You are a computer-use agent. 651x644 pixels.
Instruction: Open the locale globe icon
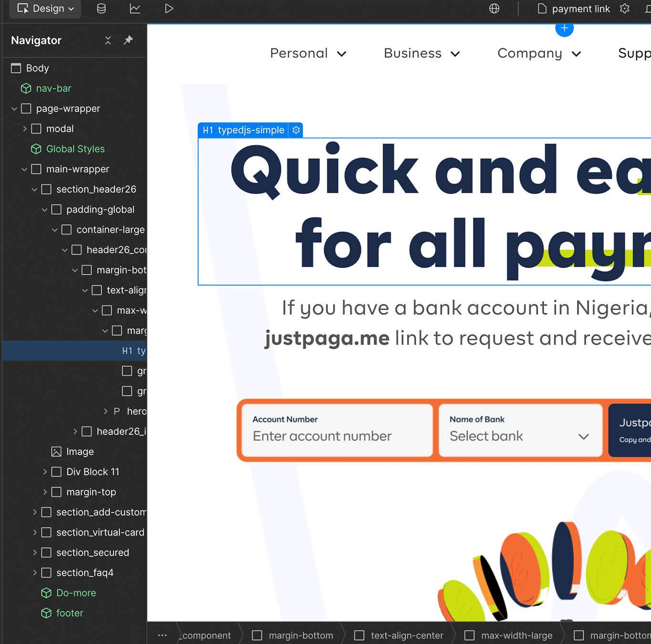point(494,9)
